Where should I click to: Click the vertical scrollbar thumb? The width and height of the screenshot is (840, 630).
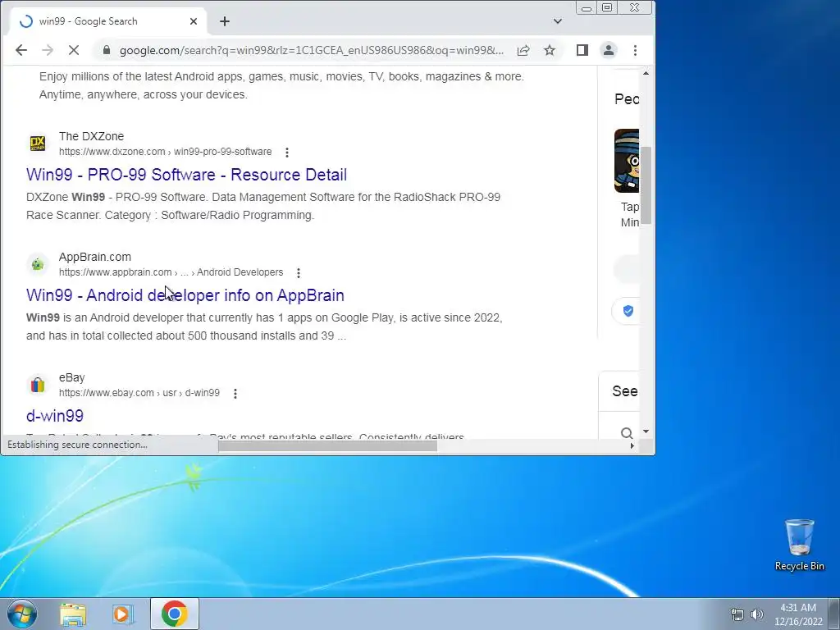coord(646,185)
